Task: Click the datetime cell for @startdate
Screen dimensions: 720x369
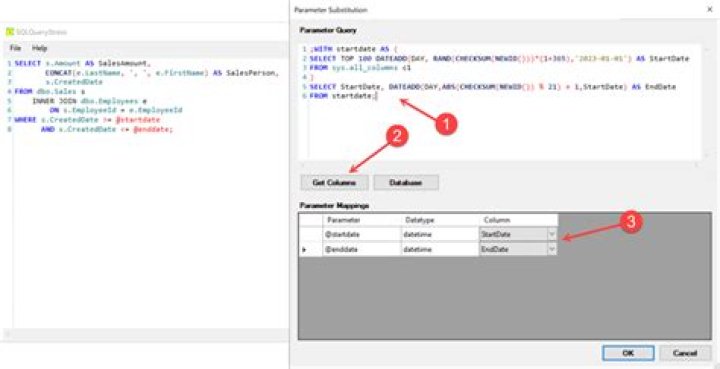Action: (440, 235)
